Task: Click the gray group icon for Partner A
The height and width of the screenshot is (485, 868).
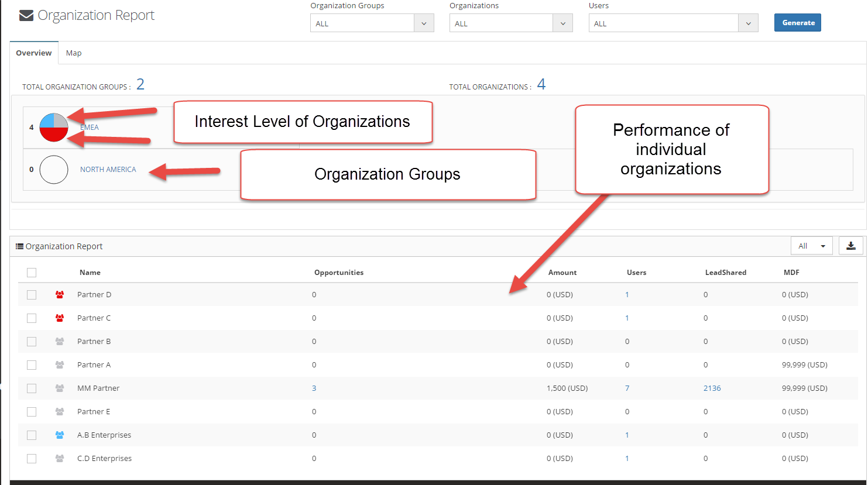Action: coord(60,365)
